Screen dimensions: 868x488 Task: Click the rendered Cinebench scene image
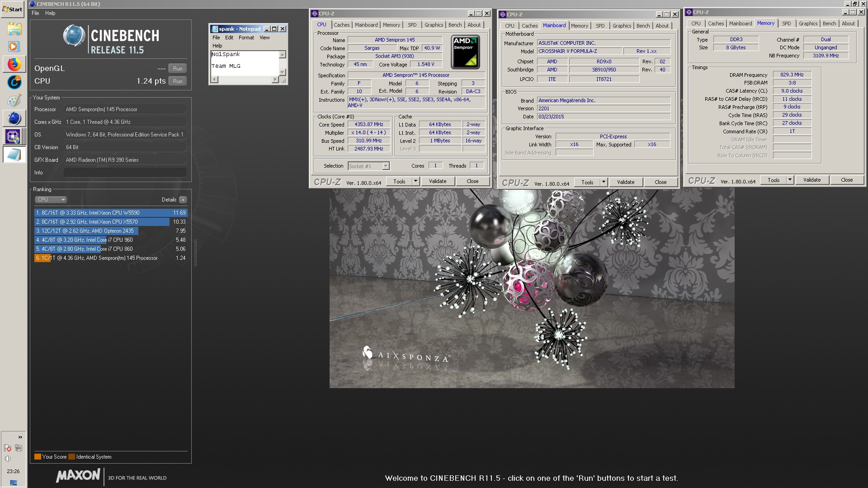pos(532,288)
